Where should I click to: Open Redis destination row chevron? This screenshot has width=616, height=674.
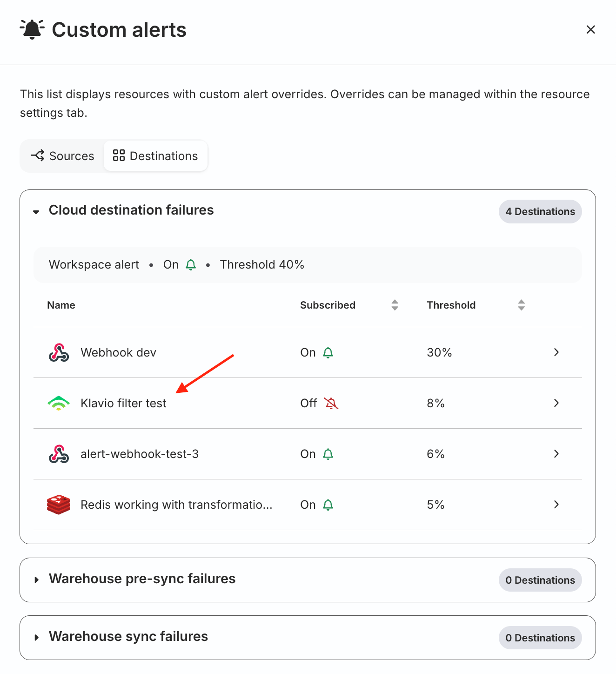tap(556, 505)
